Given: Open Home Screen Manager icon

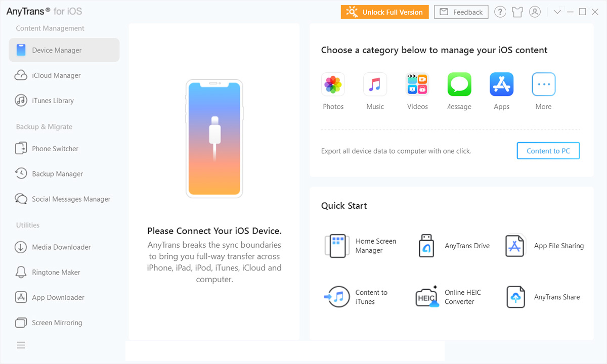Looking at the screenshot, I should point(337,246).
